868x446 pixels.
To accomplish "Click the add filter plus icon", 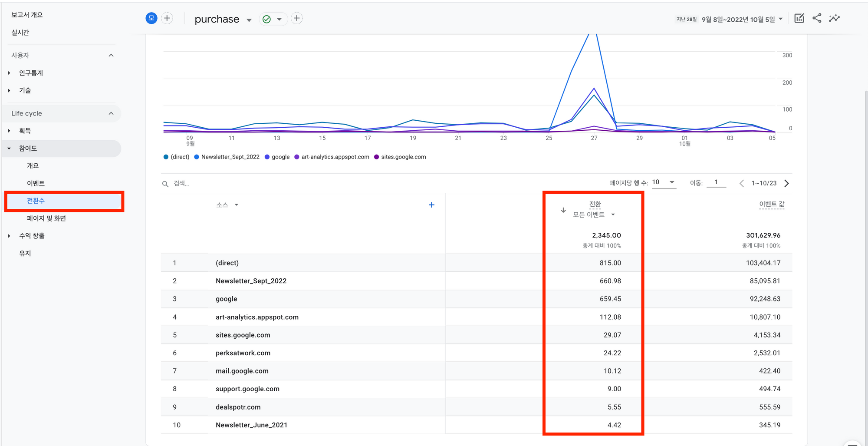I will coord(297,18).
